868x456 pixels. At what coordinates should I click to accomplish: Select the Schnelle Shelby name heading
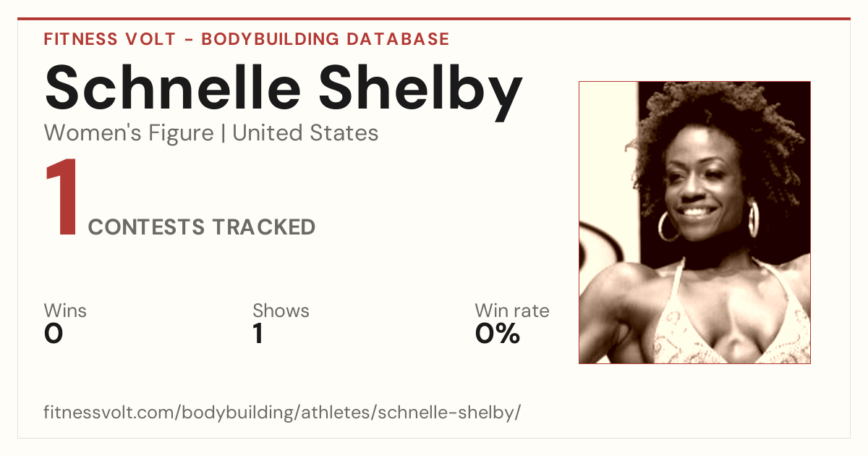283,88
